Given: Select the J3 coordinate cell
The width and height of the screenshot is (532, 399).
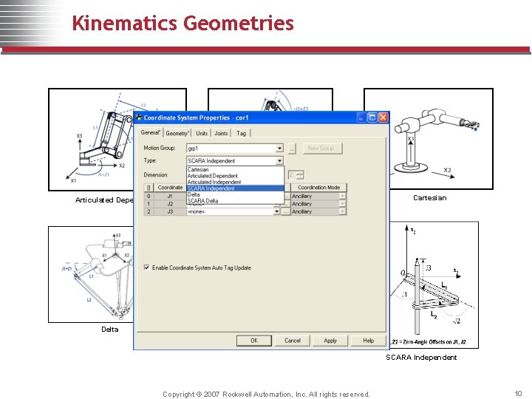Looking at the screenshot, I should pyautogui.click(x=170, y=211).
